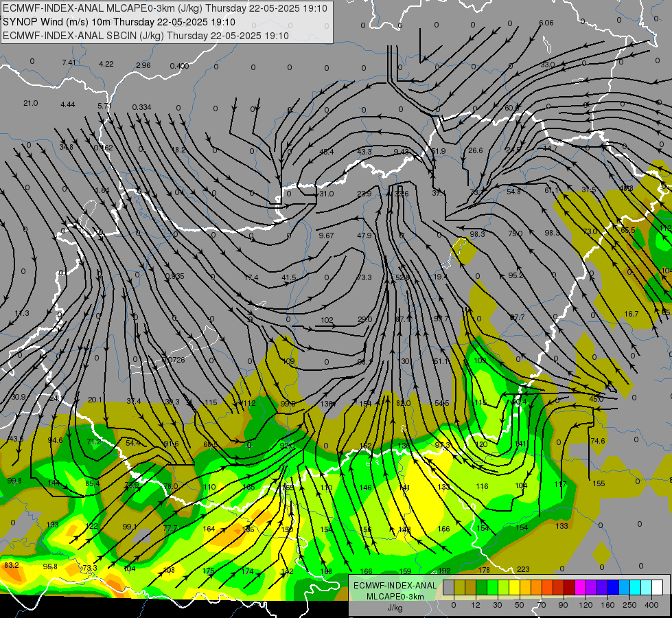Click the map value 0.400
The height and width of the screenshot is (618, 672).
180,66
